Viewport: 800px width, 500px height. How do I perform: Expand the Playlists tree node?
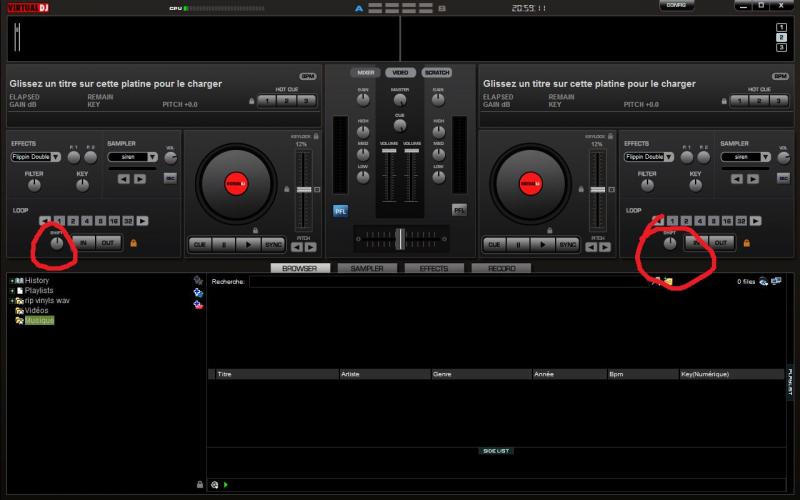click(12, 290)
